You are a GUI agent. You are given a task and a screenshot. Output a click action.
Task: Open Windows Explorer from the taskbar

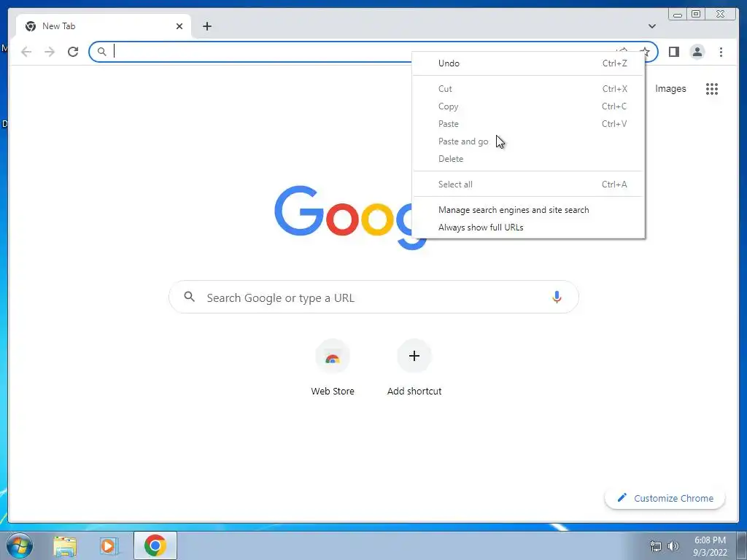coord(65,545)
